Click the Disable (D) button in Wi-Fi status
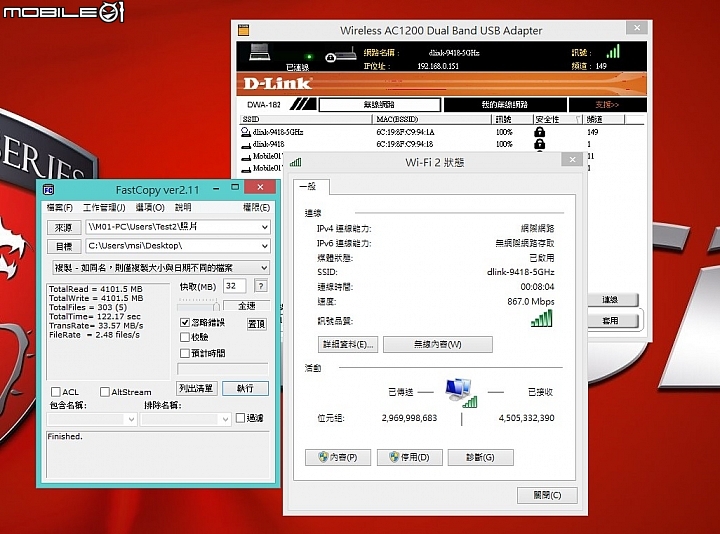The height and width of the screenshot is (534, 720). coord(410,457)
